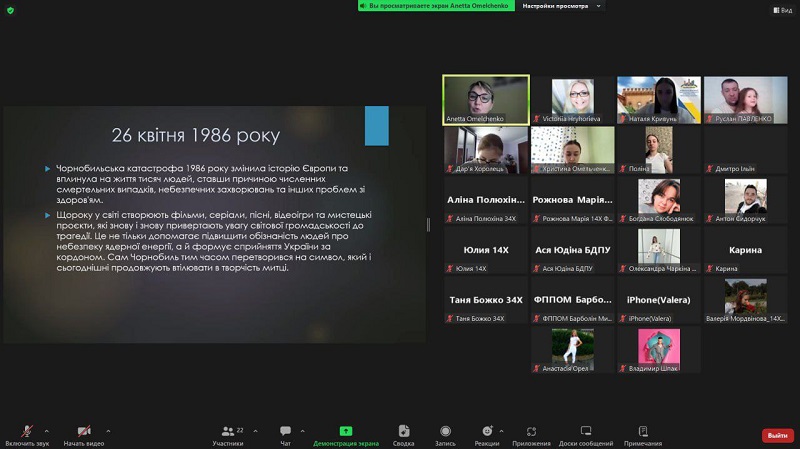Open the Сводка summary tool
This screenshot has height=449, width=800.
[403, 432]
